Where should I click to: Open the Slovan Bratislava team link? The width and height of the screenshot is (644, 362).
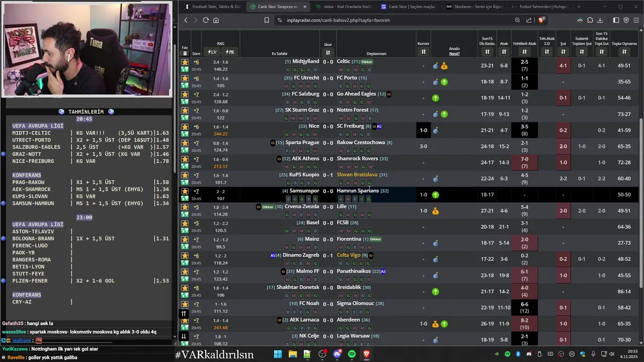[x=357, y=174]
